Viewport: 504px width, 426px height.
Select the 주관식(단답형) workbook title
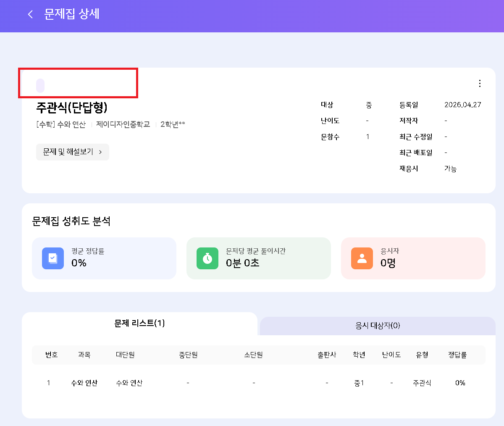point(72,108)
